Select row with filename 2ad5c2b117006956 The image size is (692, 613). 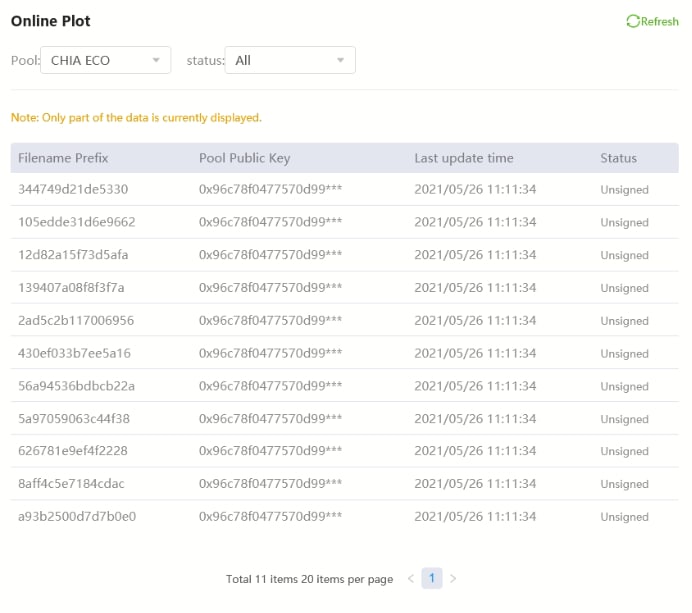click(x=345, y=320)
